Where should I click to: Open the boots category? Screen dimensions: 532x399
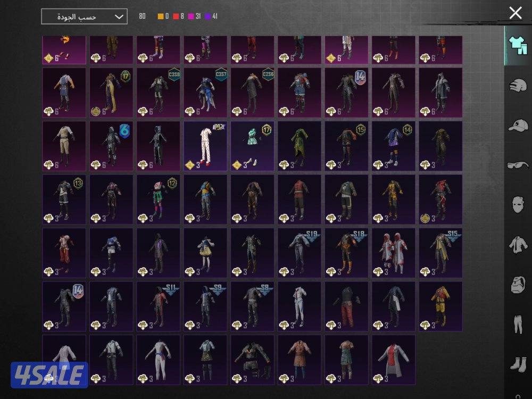point(517,363)
